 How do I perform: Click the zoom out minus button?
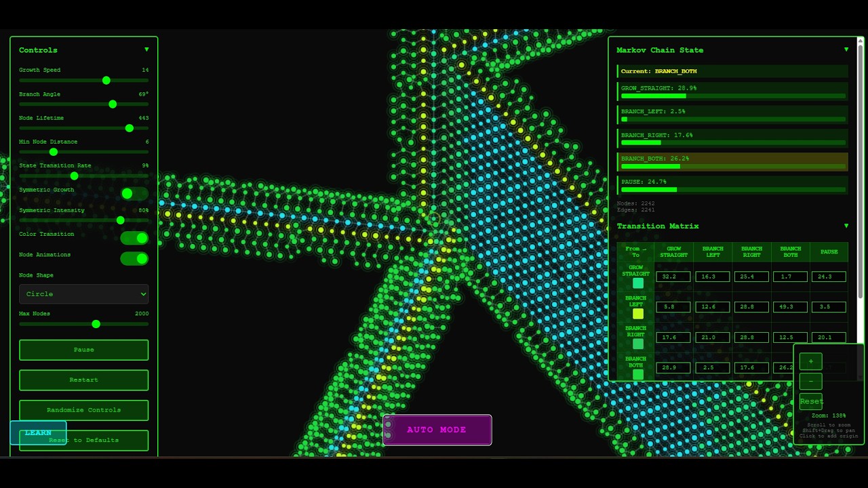810,381
